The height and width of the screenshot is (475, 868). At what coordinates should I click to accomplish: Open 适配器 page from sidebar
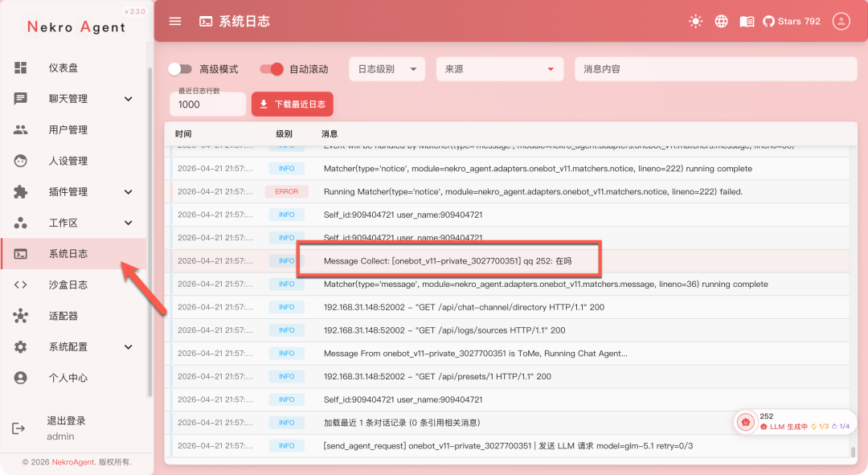click(63, 316)
